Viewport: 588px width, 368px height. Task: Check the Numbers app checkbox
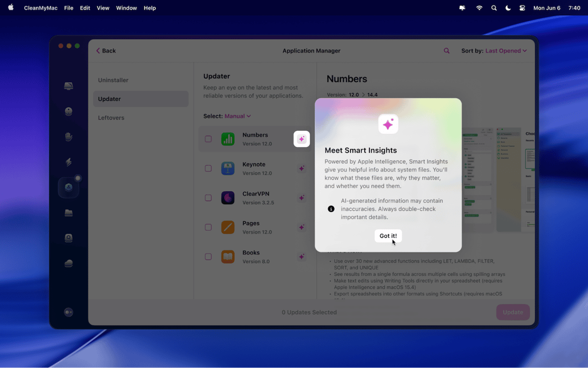pyautogui.click(x=208, y=139)
